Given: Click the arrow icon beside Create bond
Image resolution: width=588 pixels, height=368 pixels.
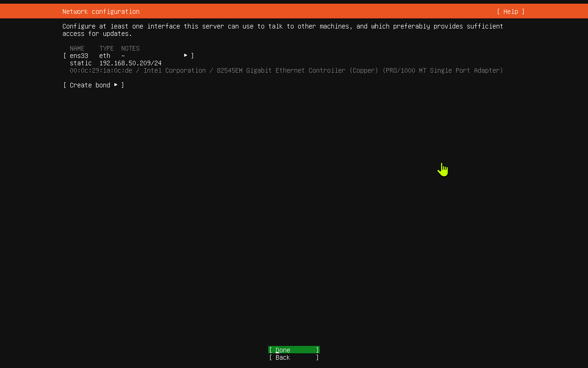Looking at the screenshot, I should [116, 85].
